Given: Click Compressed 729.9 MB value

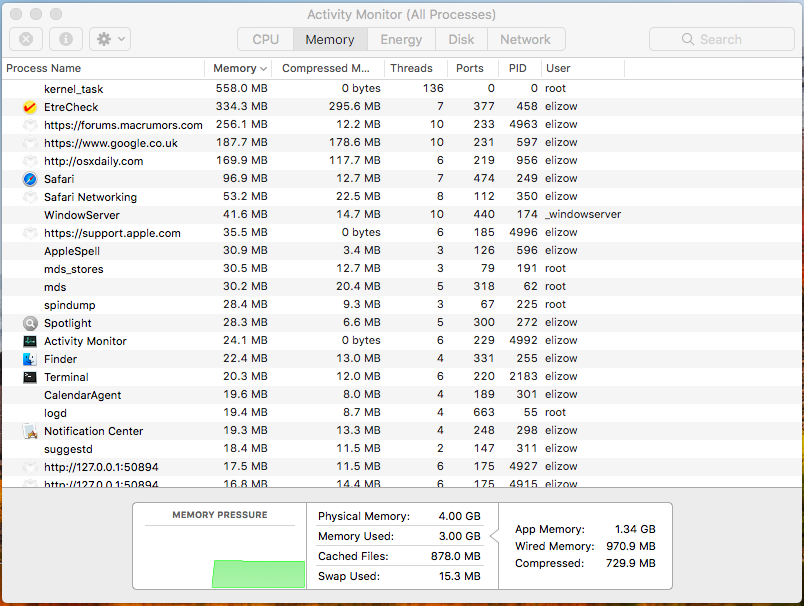Looking at the screenshot, I should [631, 563].
